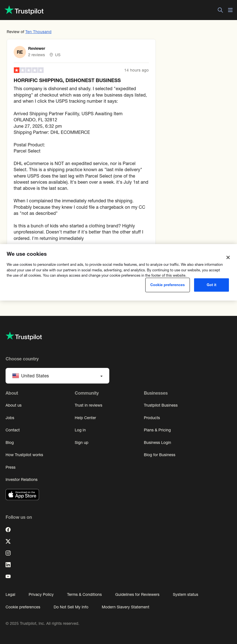The image size is (237, 644).
Task: Open Privacy Policy link
Action: [41, 594]
